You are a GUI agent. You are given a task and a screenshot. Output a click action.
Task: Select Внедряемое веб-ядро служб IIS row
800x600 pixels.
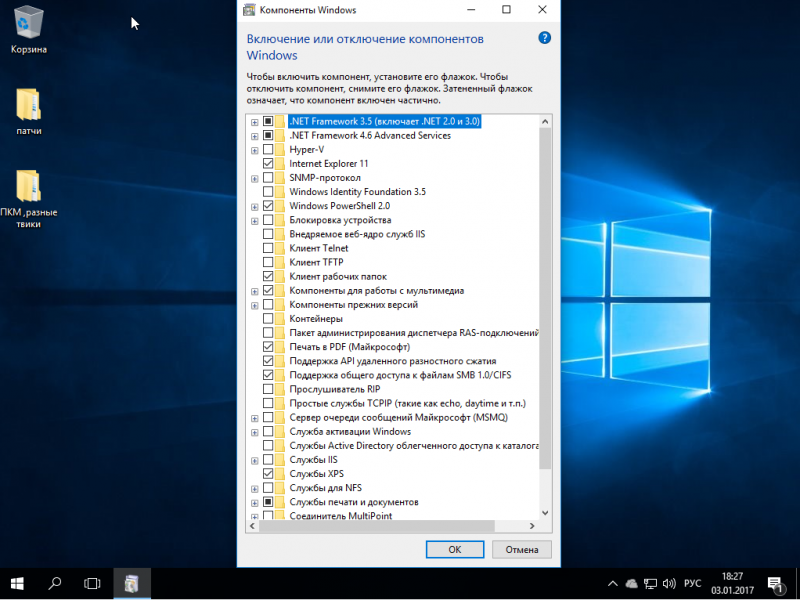coord(357,234)
